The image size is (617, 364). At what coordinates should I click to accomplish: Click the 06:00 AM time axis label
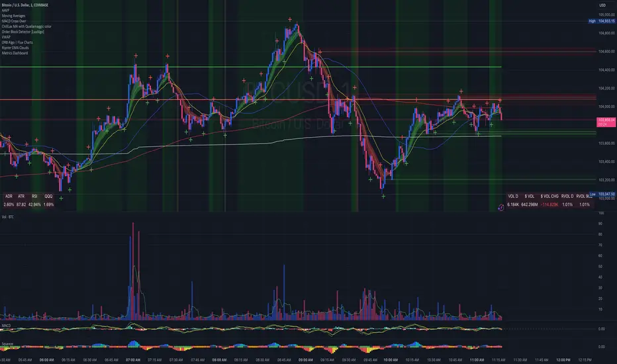pos(47,359)
